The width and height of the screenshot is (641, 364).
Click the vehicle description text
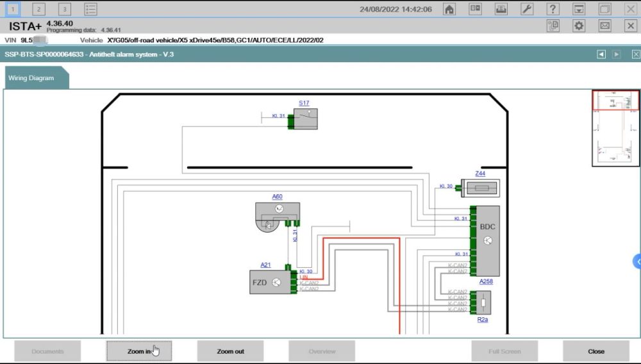(215, 40)
